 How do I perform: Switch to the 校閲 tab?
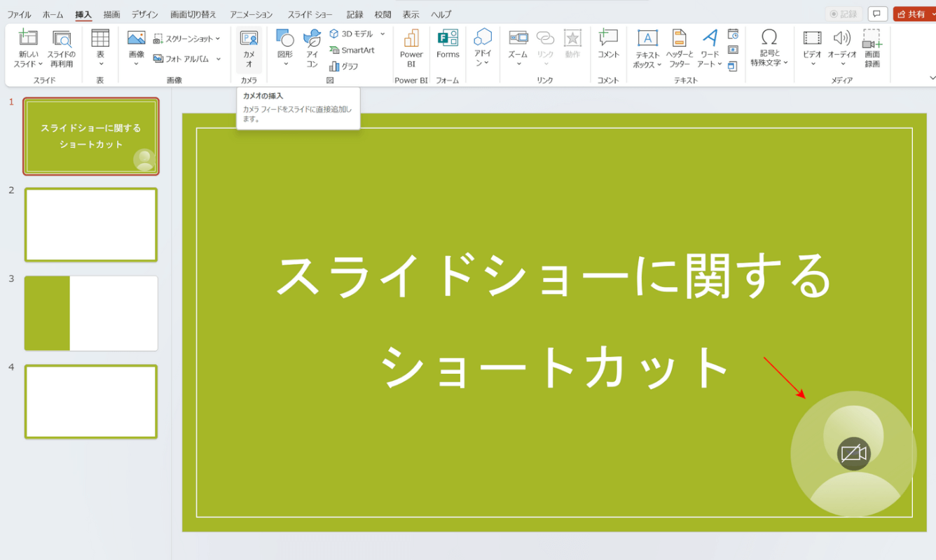point(383,15)
